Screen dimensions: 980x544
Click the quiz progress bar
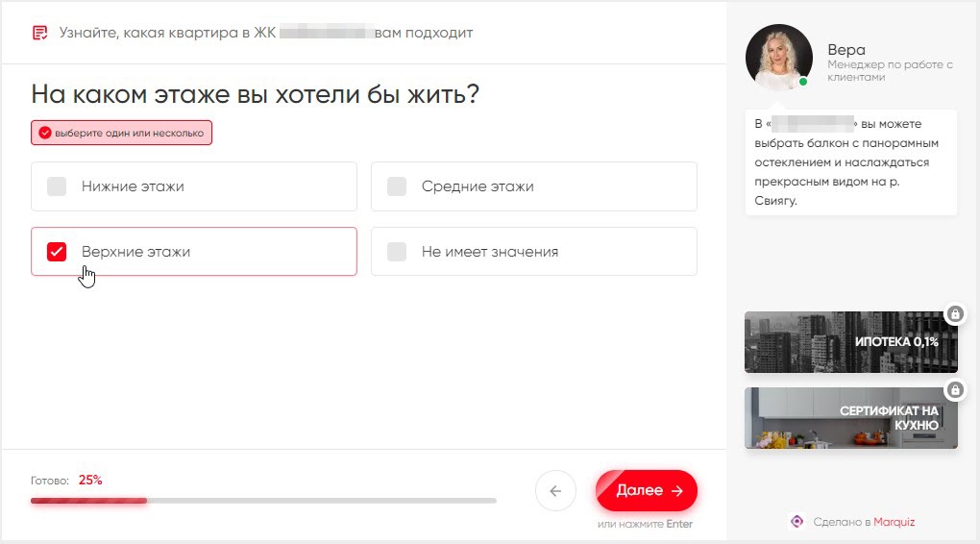[x=263, y=501]
